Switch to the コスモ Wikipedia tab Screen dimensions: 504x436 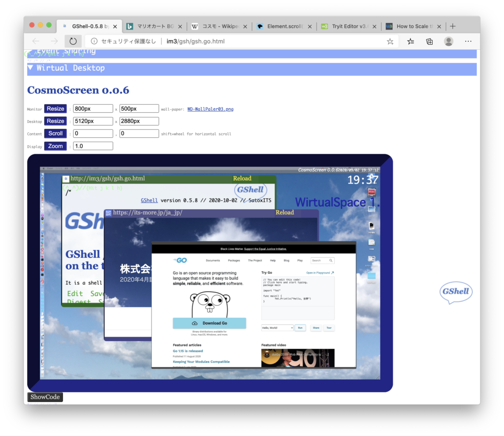click(x=219, y=27)
